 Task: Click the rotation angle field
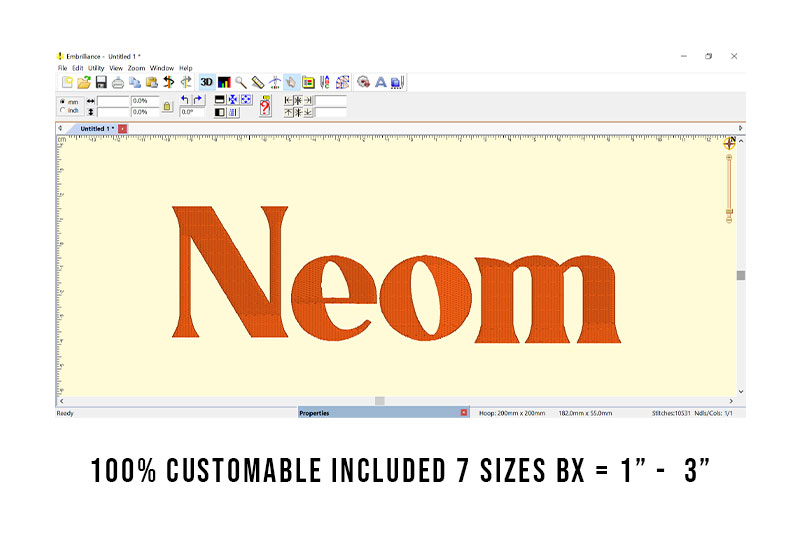click(192, 112)
